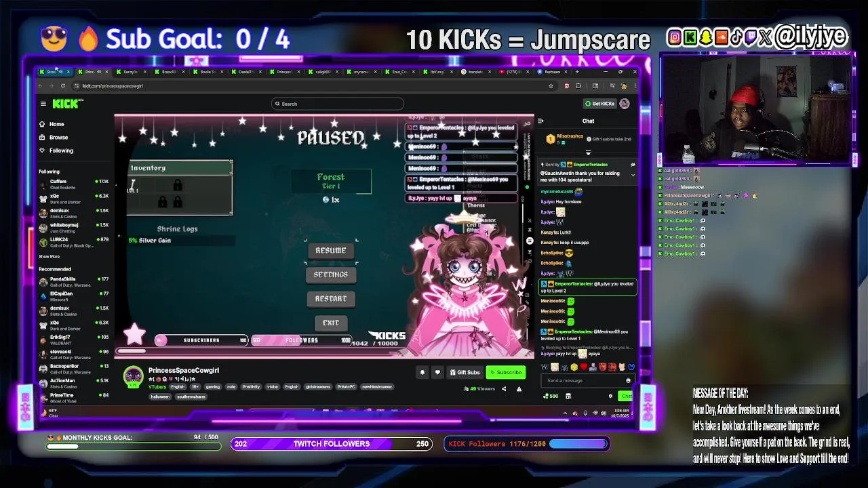Open the chat shop icon
Screen dimensions: 868x488
[x=568, y=396]
